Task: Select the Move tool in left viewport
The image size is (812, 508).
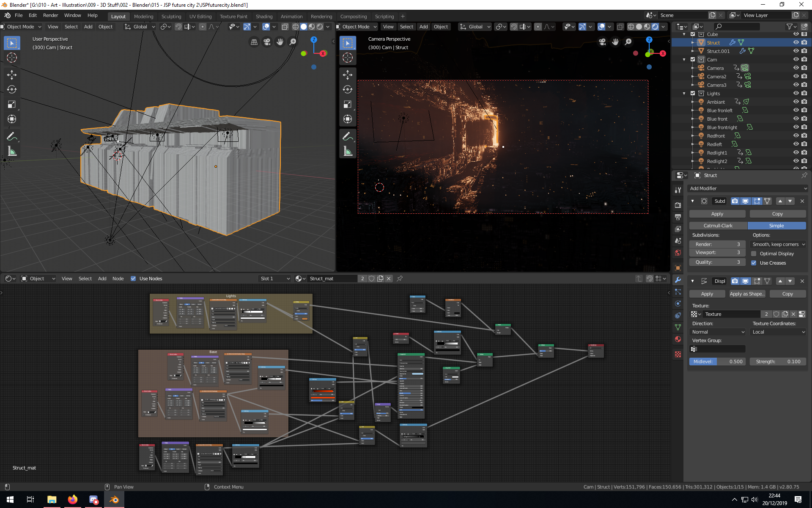Action: click(x=12, y=75)
